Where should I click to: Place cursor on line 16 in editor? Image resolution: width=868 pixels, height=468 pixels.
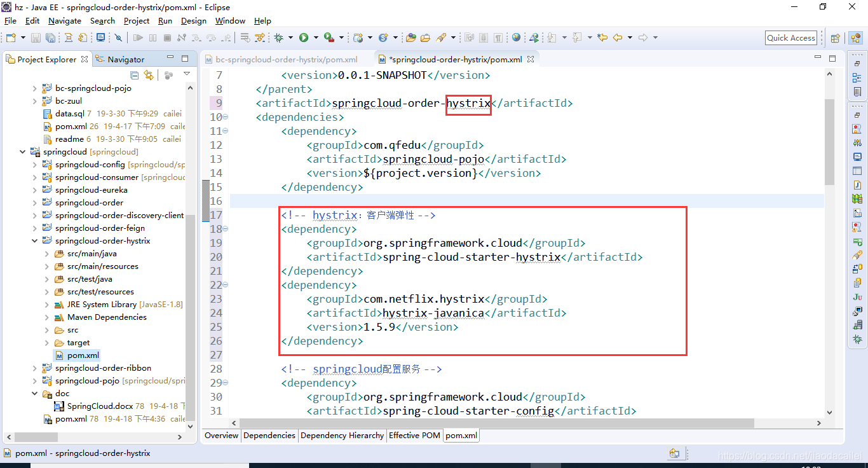click(x=526, y=201)
